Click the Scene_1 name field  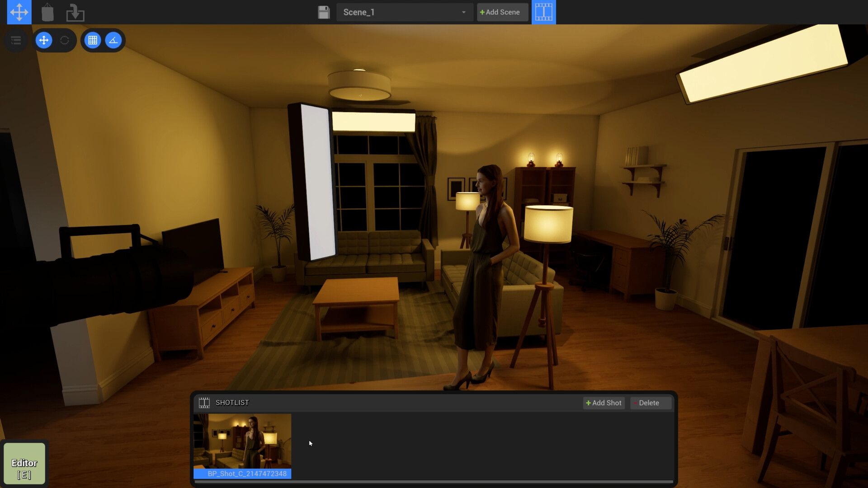click(398, 12)
